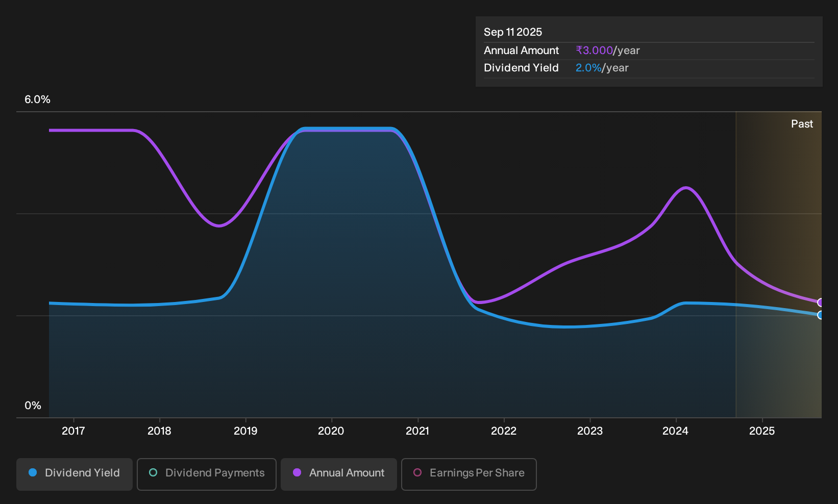Click the Past label in shaded region

802,124
